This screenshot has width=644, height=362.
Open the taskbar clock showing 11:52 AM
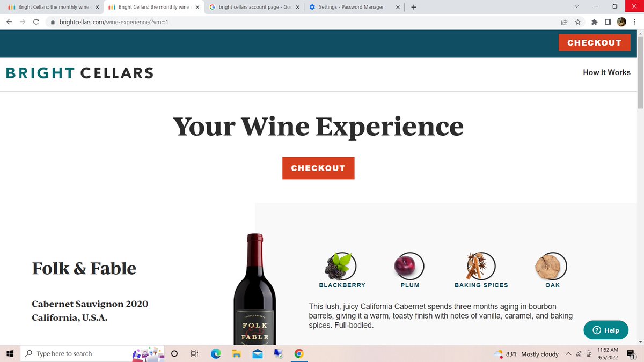point(608,354)
